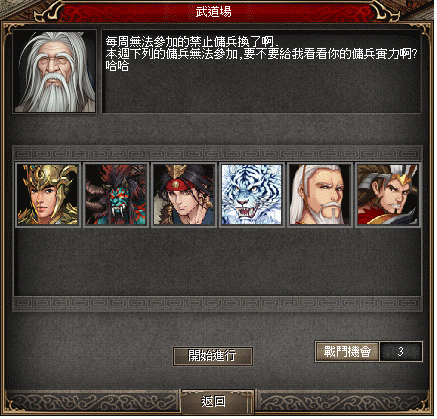Click the dialogue line beginning 本週下列的傭兵

coord(262,54)
